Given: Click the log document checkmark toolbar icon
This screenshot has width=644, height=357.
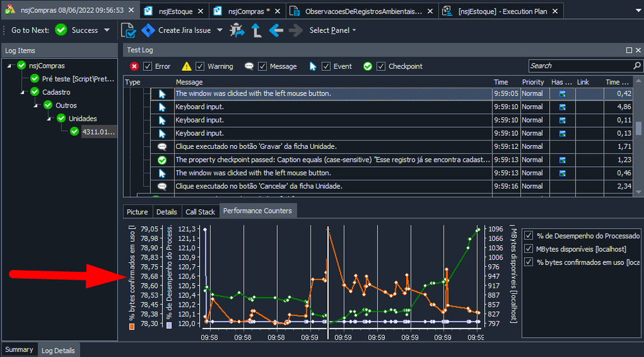Looking at the screenshot, I should (x=129, y=30).
